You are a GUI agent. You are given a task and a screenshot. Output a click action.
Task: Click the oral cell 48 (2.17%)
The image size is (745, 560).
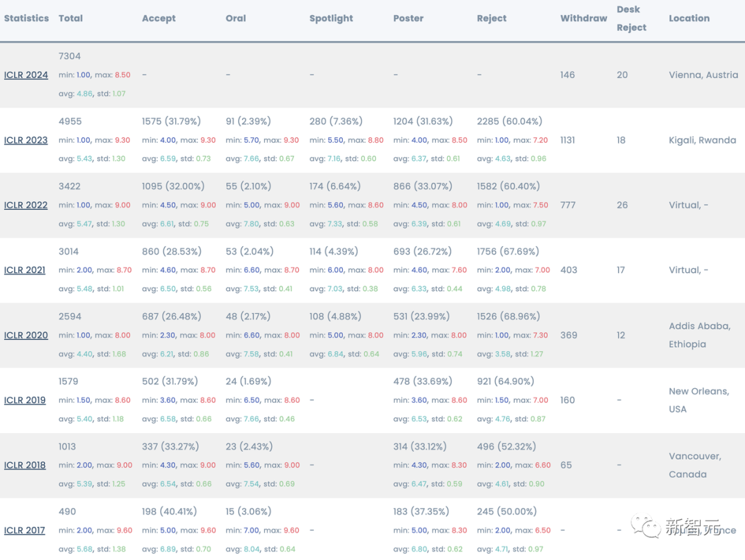tap(248, 317)
